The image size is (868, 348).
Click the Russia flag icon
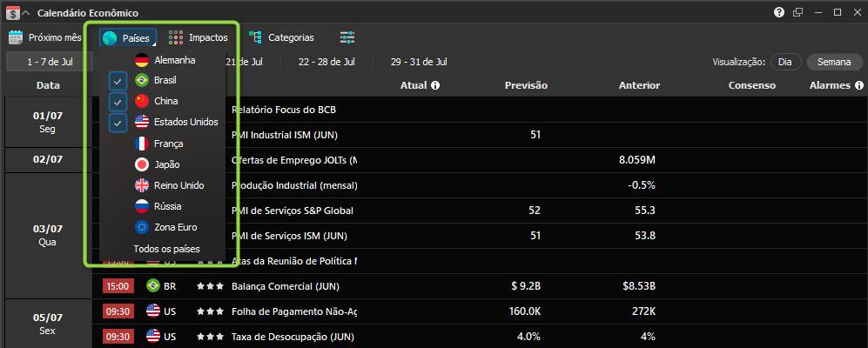click(x=142, y=206)
